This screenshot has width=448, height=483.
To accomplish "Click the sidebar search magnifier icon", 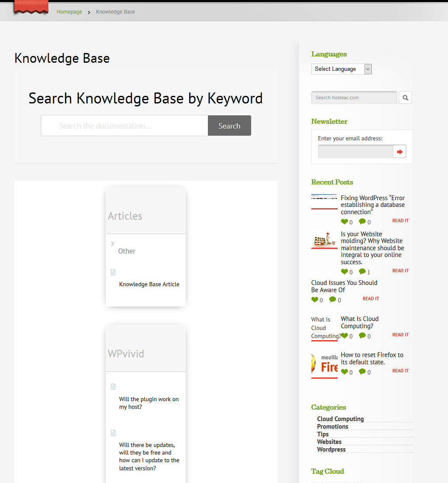I will pyautogui.click(x=405, y=98).
